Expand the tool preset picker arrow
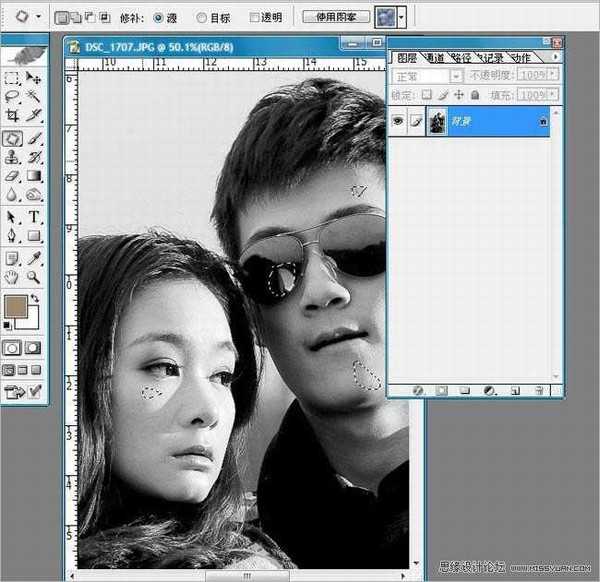The image size is (600, 582). click(38, 18)
